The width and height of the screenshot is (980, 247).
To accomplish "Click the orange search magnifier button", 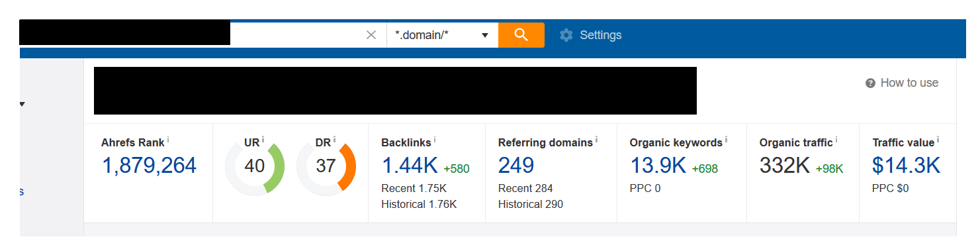I will (x=521, y=35).
